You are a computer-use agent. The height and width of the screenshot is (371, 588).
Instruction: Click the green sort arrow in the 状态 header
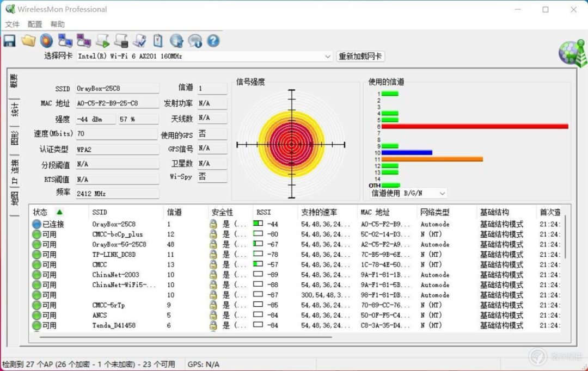pyautogui.click(x=59, y=212)
